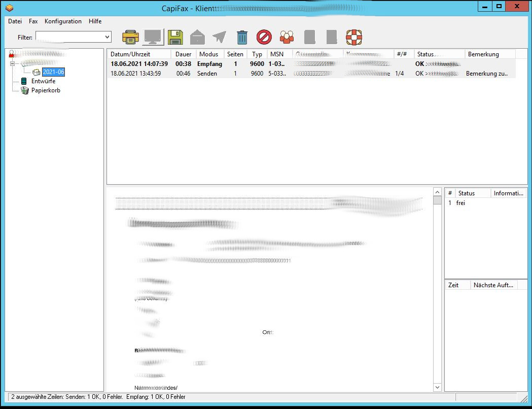Click the blue trash can delete icon
The height and width of the screenshot is (409, 532).
pos(242,37)
